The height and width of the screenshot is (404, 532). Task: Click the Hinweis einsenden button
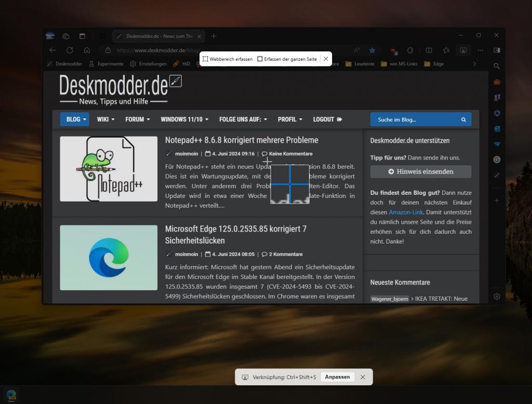tap(421, 171)
